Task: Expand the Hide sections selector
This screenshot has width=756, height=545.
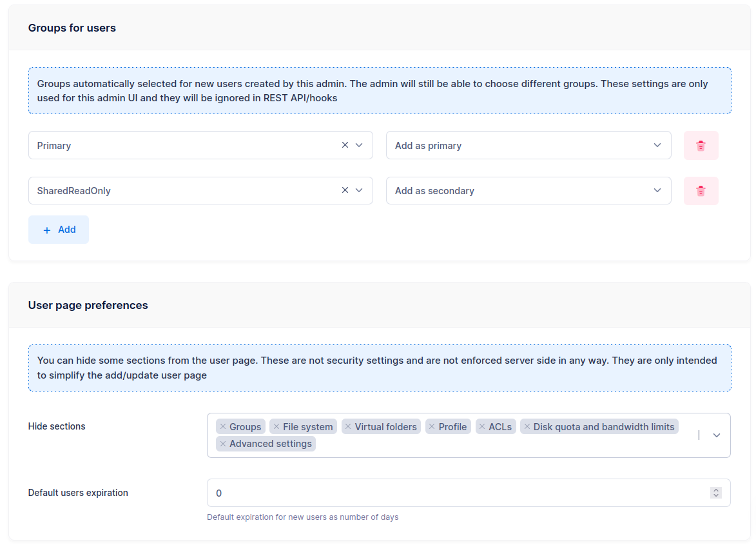Action: pyautogui.click(x=715, y=435)
